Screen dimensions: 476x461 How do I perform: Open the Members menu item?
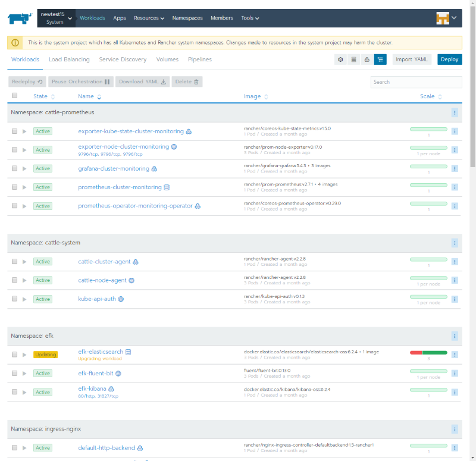(x=222, y=18)
